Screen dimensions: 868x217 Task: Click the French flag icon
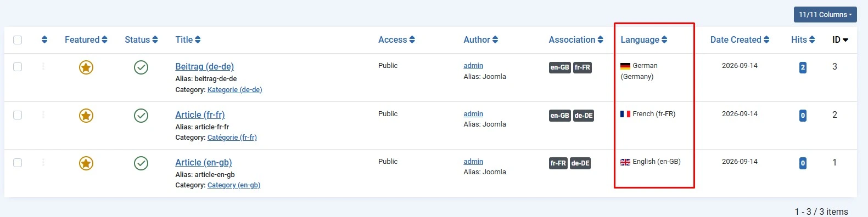tap(625, 114)
